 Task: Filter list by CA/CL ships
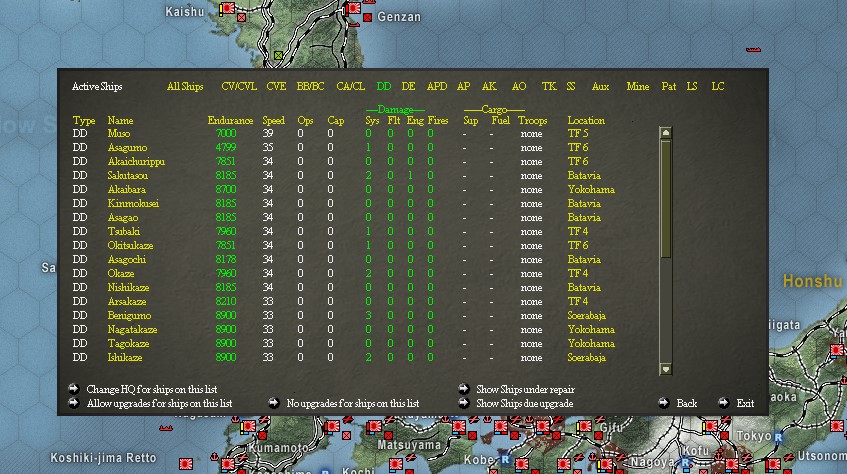click(351, 86)
